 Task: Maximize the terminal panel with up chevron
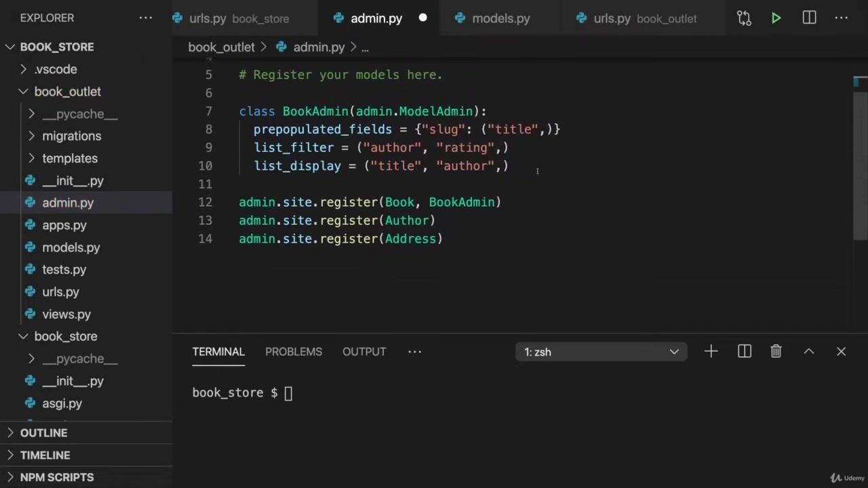pyautogui.click(x=808, y=351)
